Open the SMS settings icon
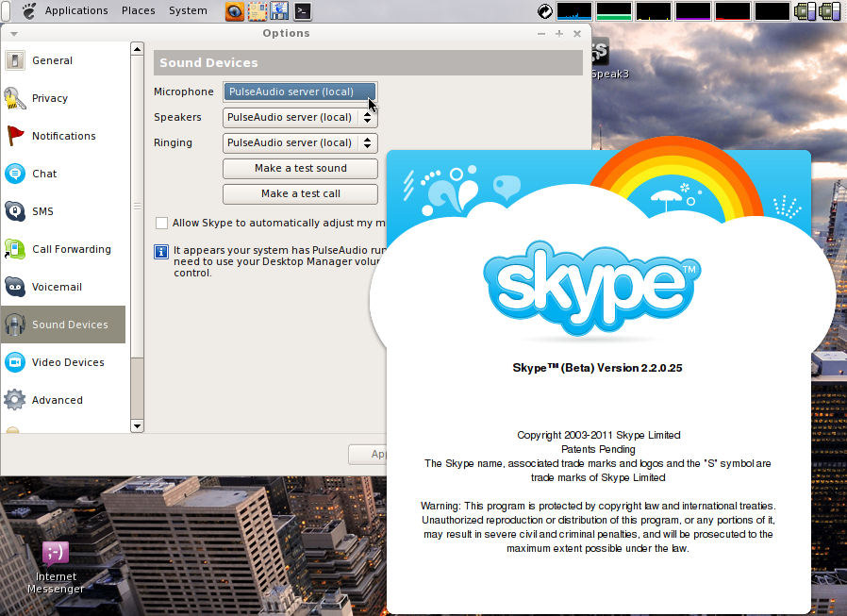The image size is (847, 616). tap(15, 211)
